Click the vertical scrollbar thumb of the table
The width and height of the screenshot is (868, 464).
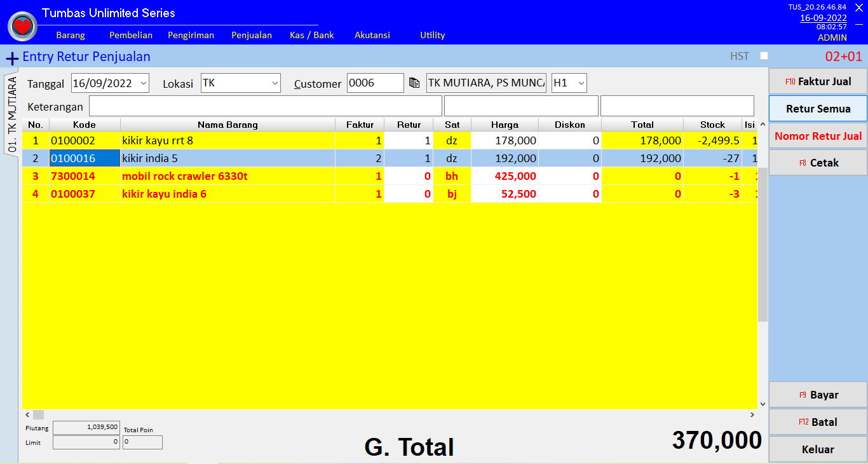[763, 244]
